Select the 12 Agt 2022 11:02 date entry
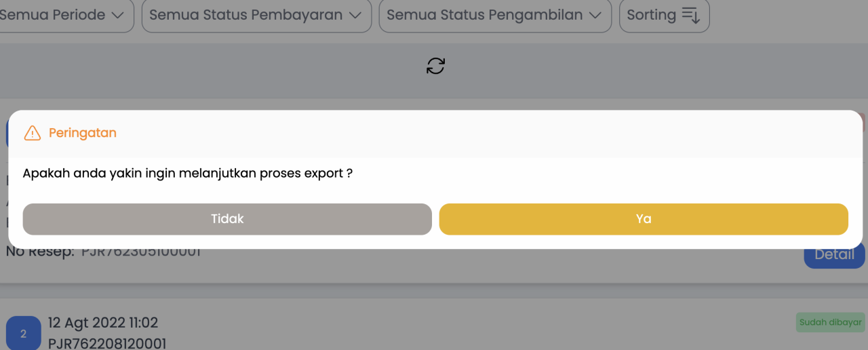The image size is (868, 350). click(103, 323)
